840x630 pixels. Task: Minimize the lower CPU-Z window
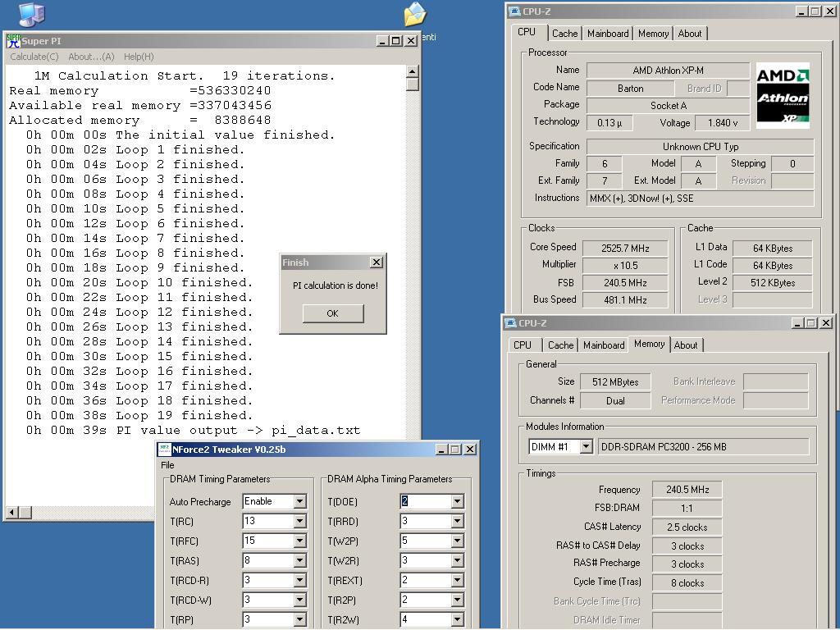pos(797,322)
